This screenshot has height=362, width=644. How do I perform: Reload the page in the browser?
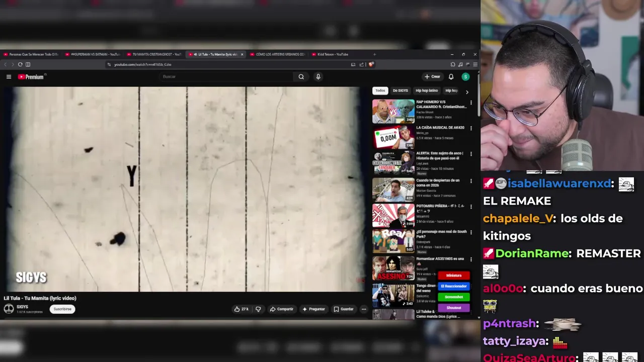(x=20, y=64)
